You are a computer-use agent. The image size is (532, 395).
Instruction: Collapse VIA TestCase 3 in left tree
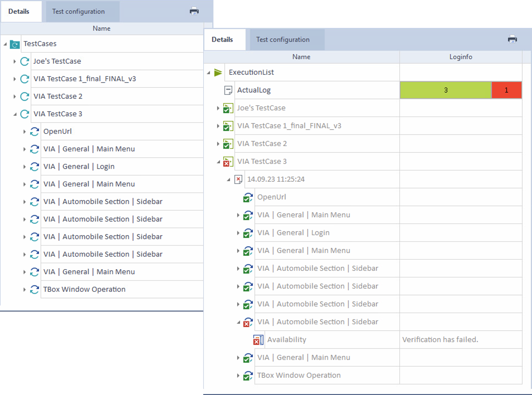[15, 114]
